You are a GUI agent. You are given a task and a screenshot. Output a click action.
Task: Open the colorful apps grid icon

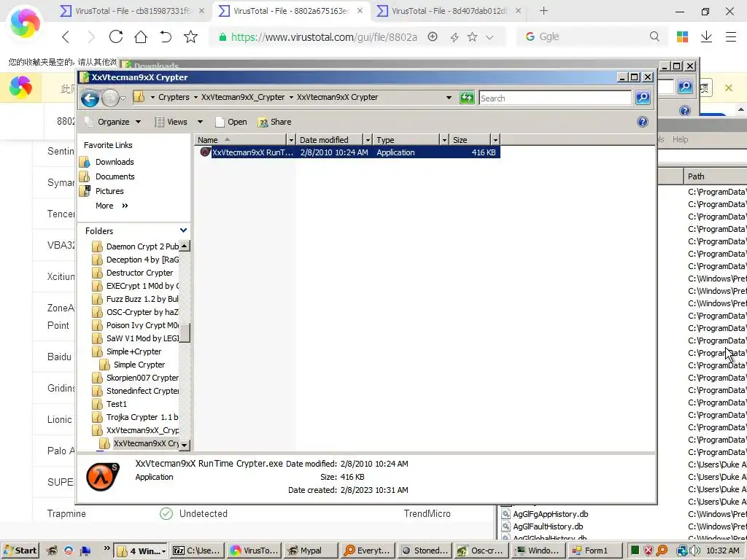(682, 36)
